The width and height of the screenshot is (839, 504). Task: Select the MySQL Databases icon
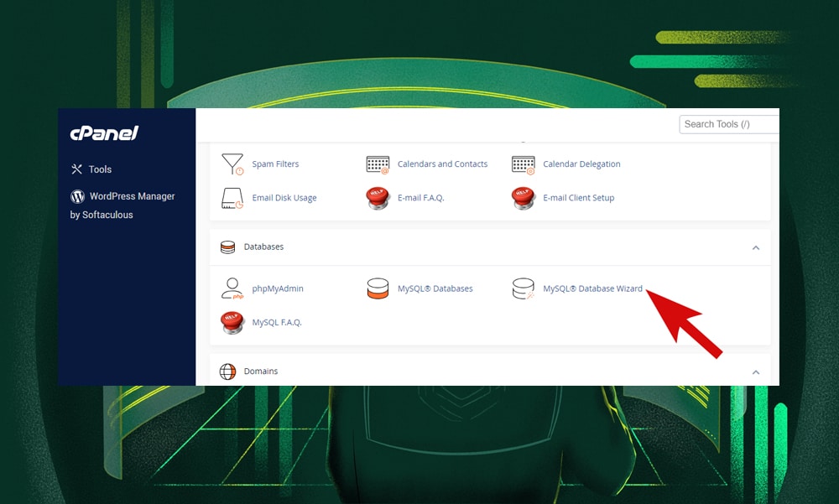377,288
